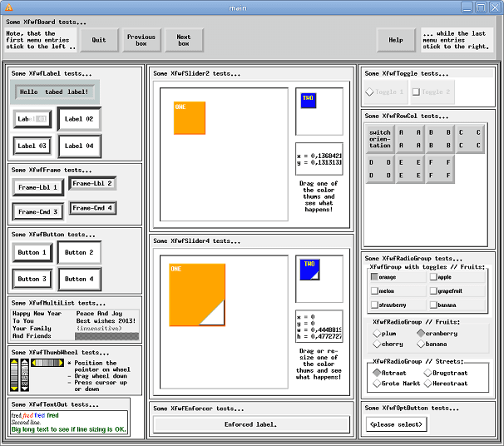Click Label 04

point(79,146)
